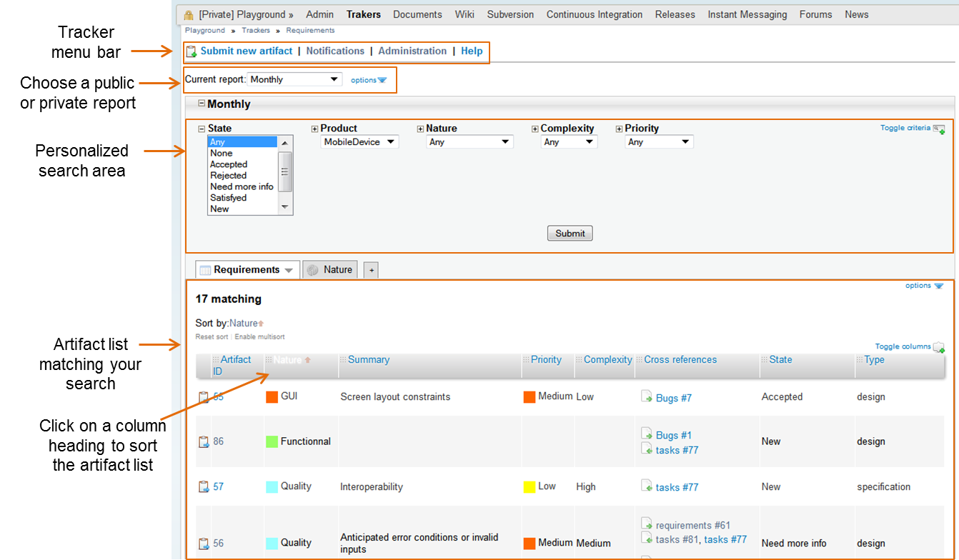This screenshot has height=560, width=959.
Task: Open the Complexity Any dropdown
Action: click(x=569, y=142)
